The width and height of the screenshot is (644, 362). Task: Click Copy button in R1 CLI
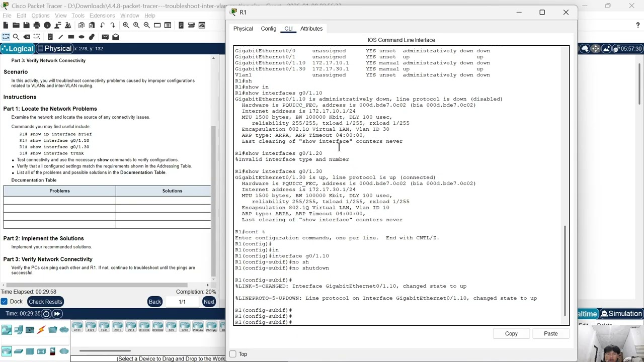511,334
